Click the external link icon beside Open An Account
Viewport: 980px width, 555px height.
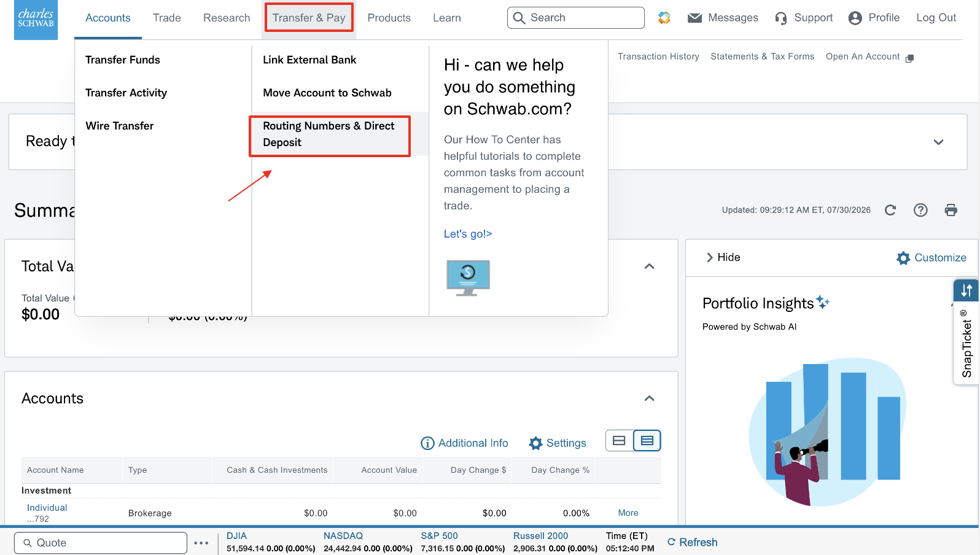point(909,58)
